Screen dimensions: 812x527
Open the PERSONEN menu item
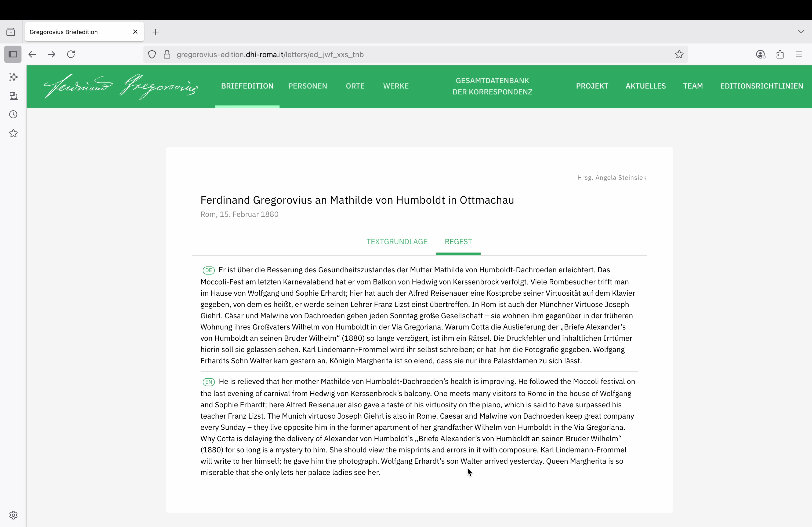coord(308,86)
